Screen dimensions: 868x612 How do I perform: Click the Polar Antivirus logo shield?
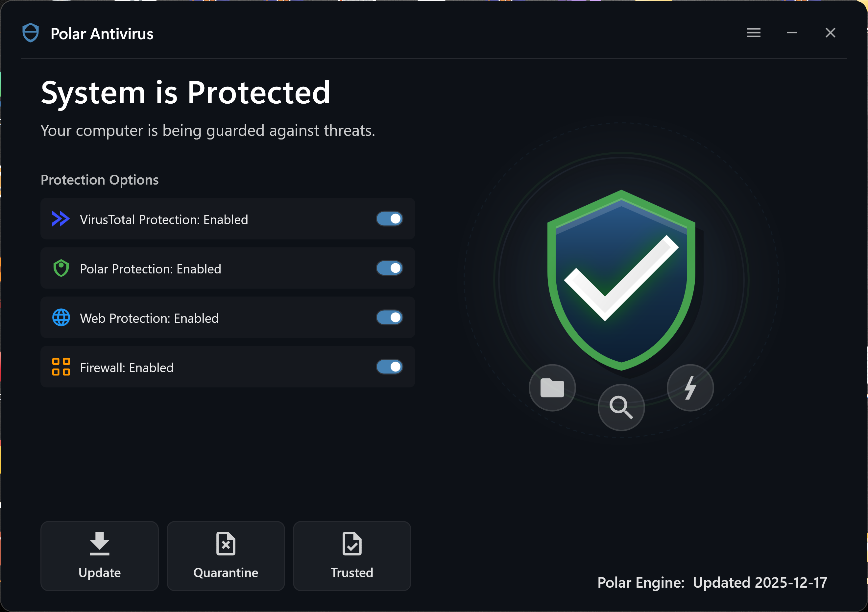[x=31, y=33]
